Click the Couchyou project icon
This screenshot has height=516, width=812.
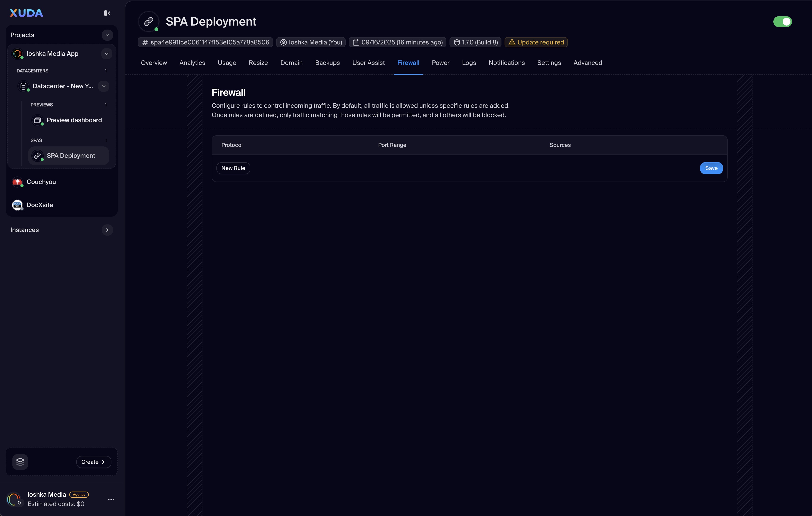(x=17, y=182)
